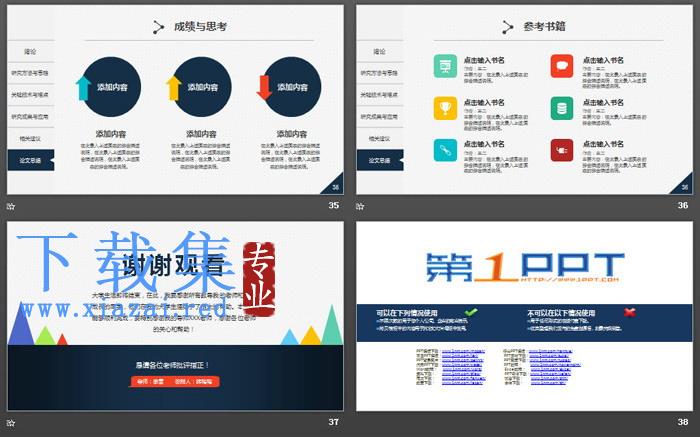
Task: Click the red author name button in slide 37
Action: point(175,381)
